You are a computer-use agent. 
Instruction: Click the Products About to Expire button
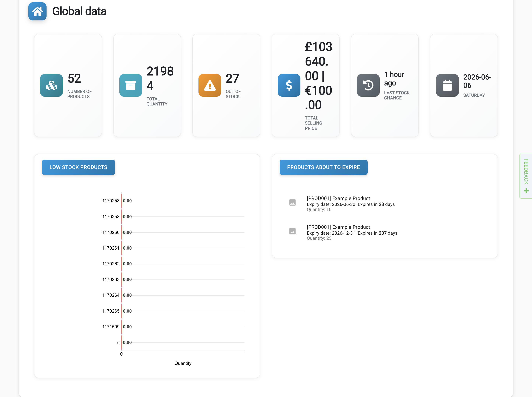(324, 167)
